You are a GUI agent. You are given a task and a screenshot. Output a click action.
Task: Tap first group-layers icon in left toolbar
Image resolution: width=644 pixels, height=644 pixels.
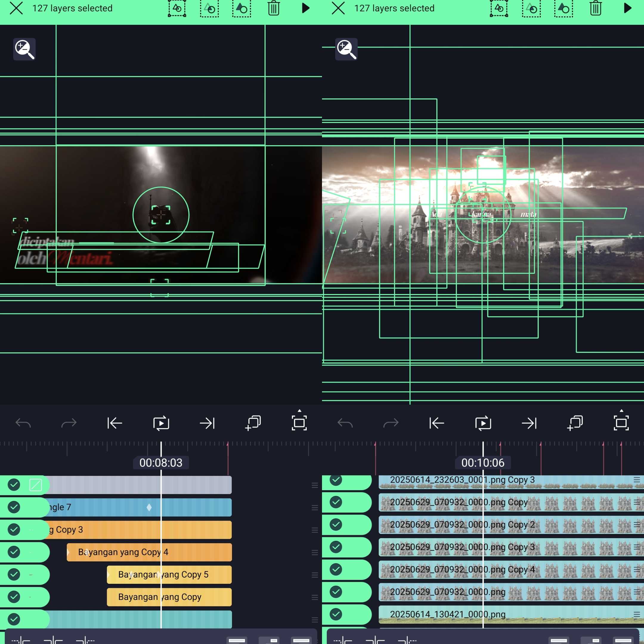pyautogui.click(x=177, y=8)
